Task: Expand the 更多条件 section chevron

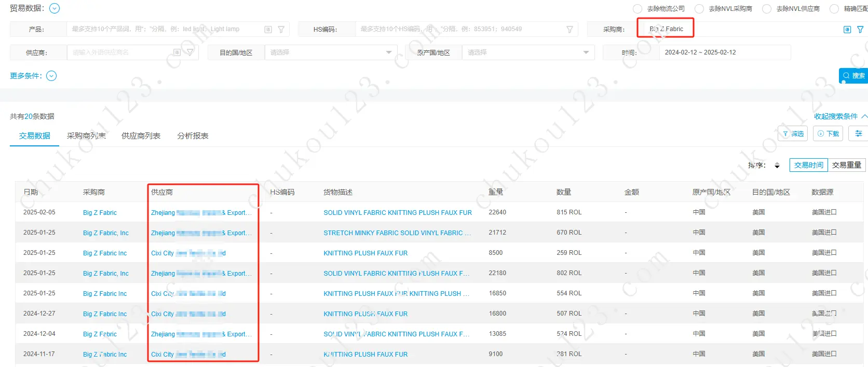Action: 51,76
